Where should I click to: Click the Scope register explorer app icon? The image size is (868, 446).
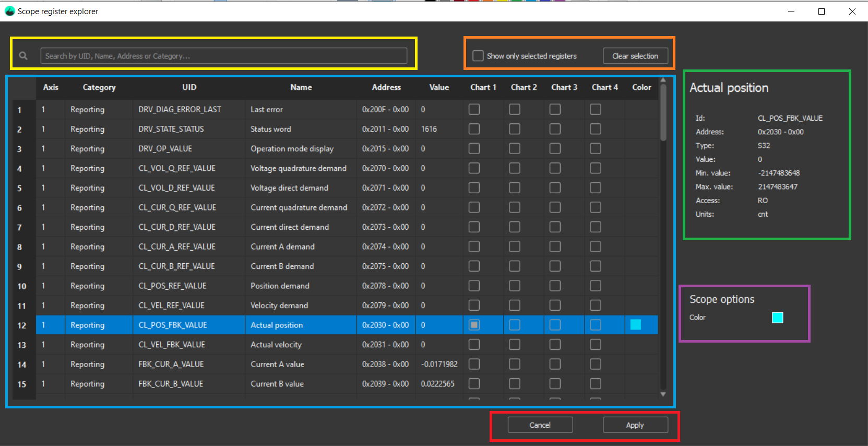click(9, 11)
